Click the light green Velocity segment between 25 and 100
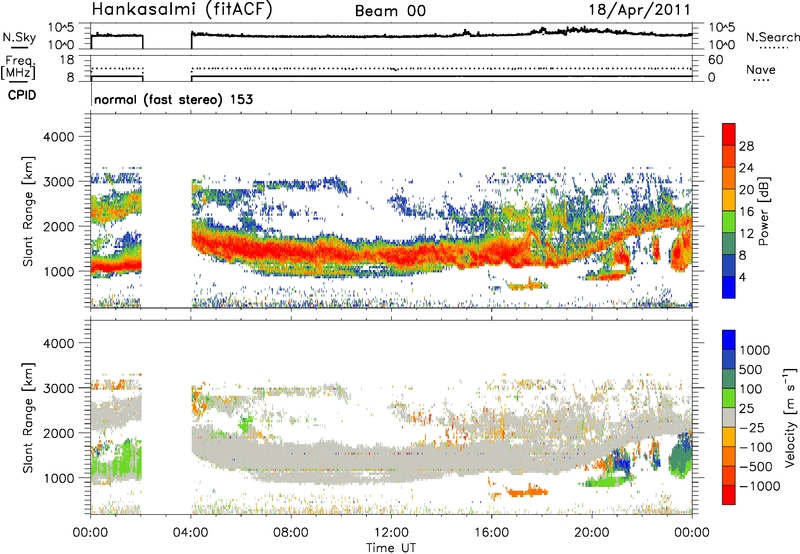Image resolution: width=800 pixels, height=554 pixels. coord(729,398)
